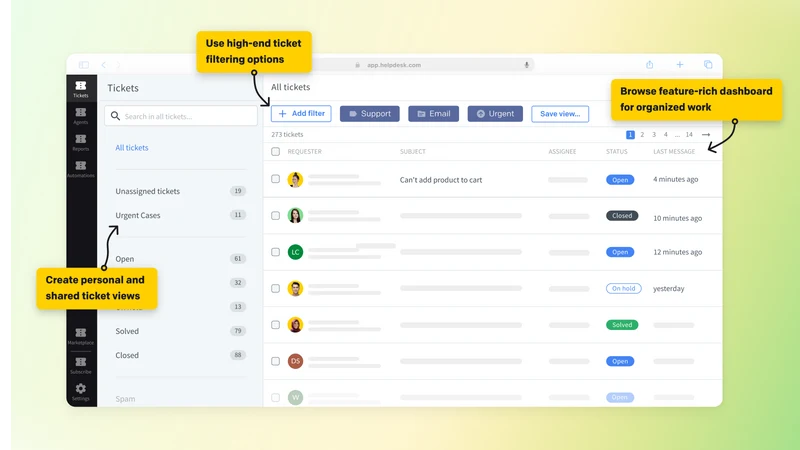
Task: Sort by Requester column header
Action: (305, 152)
